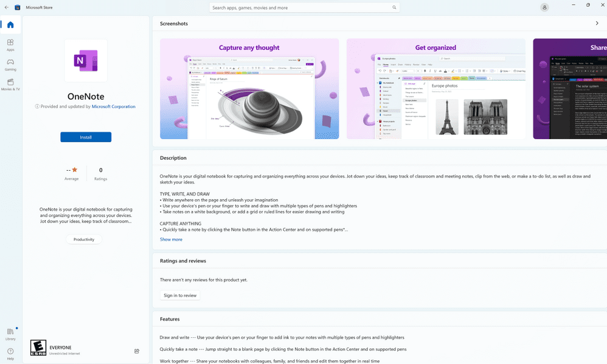
Task: View the Get organized screenshot
Action: 435,88
